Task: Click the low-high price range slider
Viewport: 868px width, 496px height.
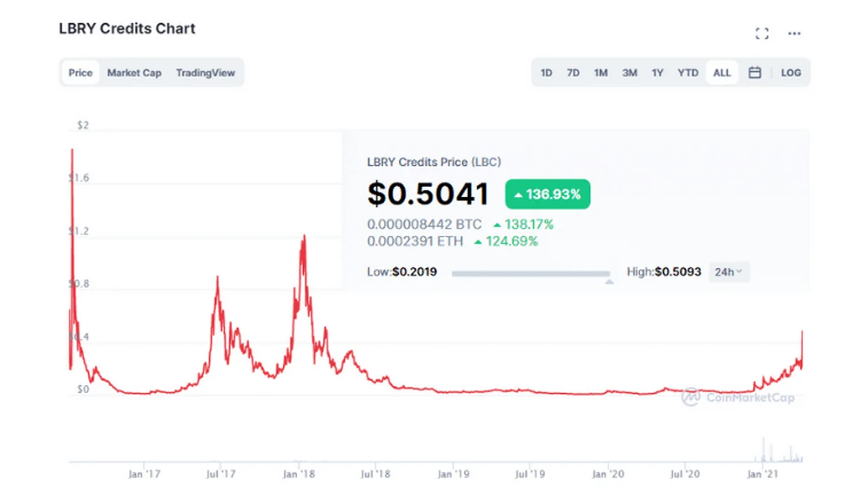Action: (530, 274)
